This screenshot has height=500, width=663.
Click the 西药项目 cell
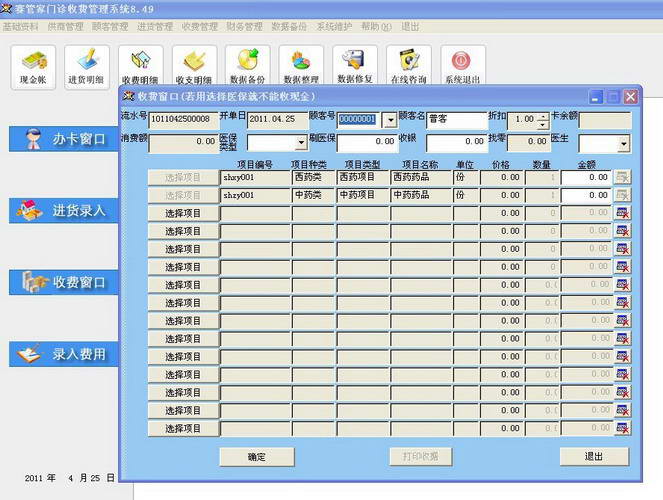(x=363, y=178)
